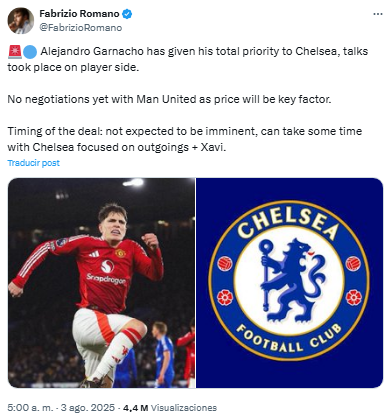392x418 pixels.
Task: Open the Chelsea Football Club crest image
Action: (x=289, y=283)
